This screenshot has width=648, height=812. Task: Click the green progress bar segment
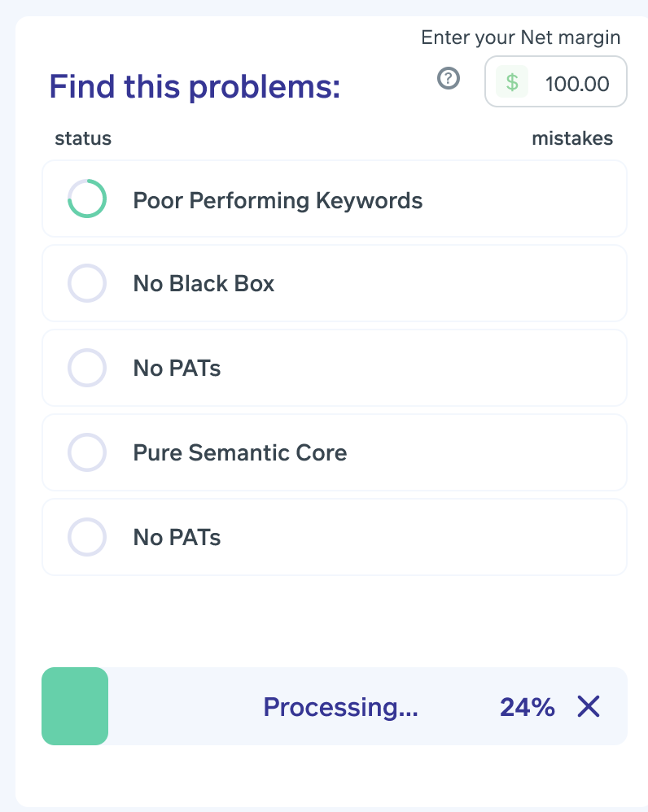pyautogui.click(x=75, y=705)
